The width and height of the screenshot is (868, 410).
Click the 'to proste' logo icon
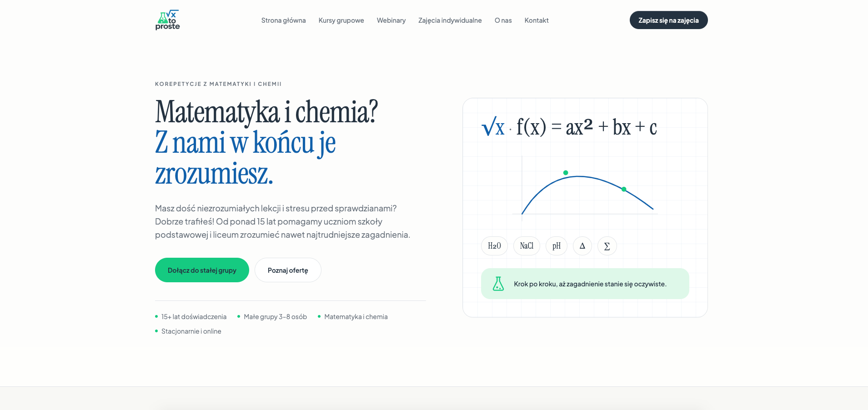[167, 20]
